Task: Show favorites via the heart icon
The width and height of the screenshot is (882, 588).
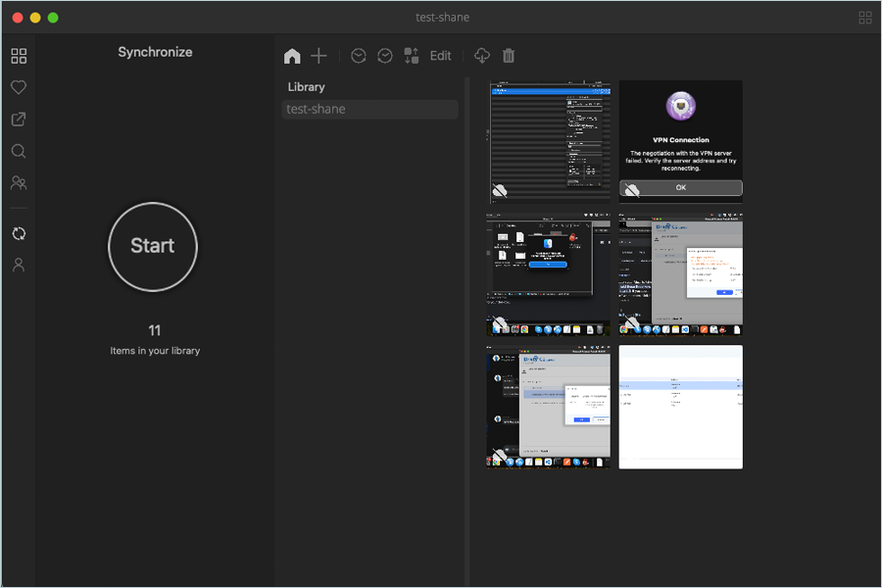Action: click(x=19, y=87)
